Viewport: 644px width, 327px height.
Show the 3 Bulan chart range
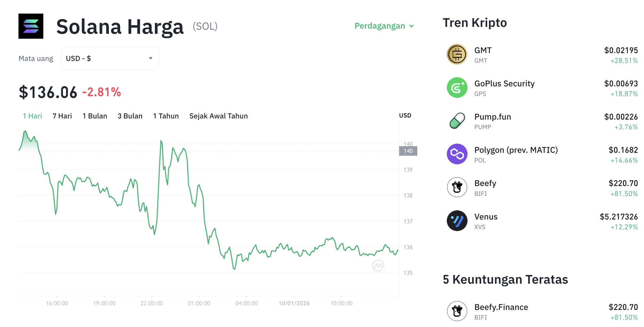pos(130,116)
